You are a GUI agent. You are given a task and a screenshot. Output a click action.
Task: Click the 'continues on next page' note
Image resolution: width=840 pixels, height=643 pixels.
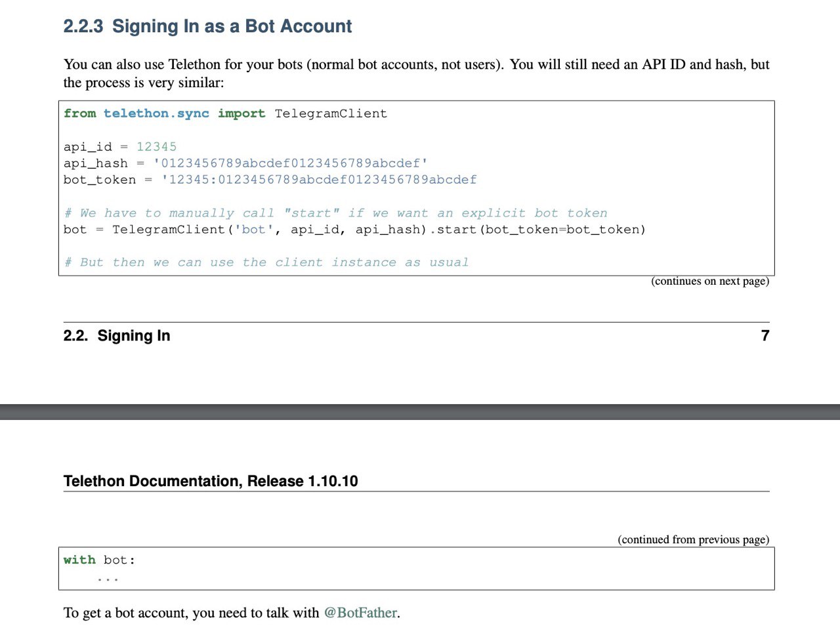click(710, 281)
